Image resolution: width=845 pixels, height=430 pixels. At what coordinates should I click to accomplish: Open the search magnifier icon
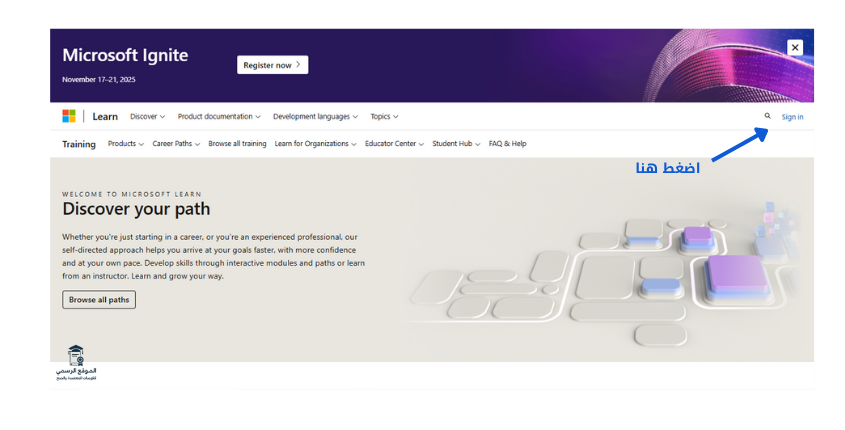click(767, 116)
